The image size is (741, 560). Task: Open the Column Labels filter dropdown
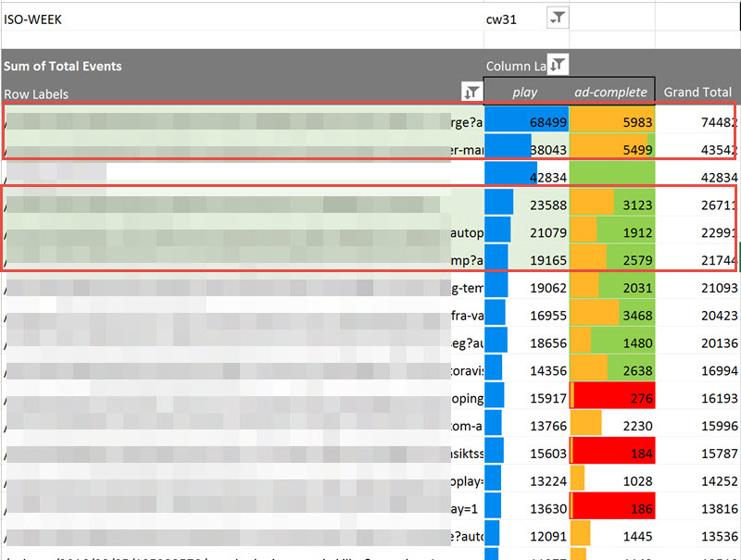558,65
